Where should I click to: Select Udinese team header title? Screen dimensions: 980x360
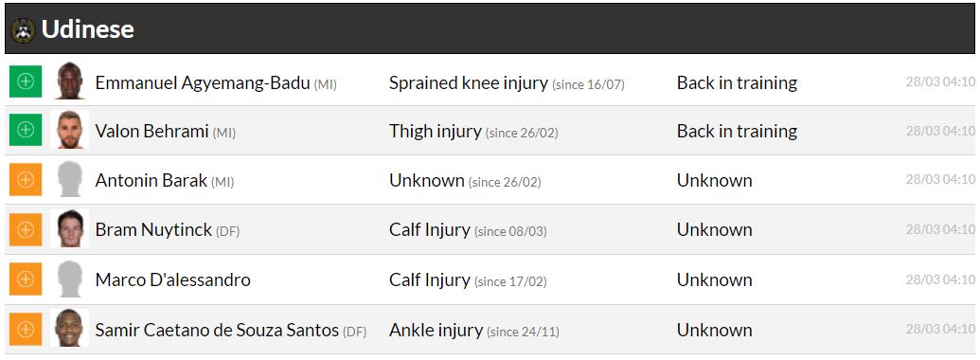click(x=87, y=29)
